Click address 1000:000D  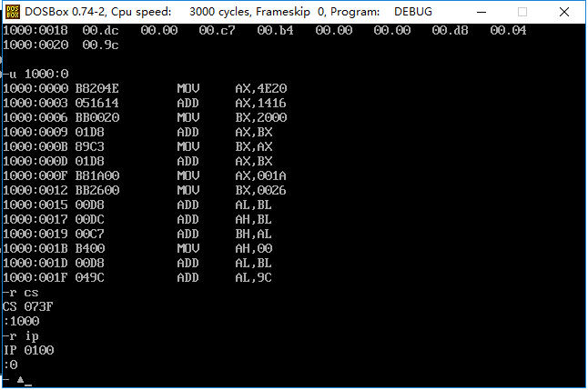(x=35, y=162)
